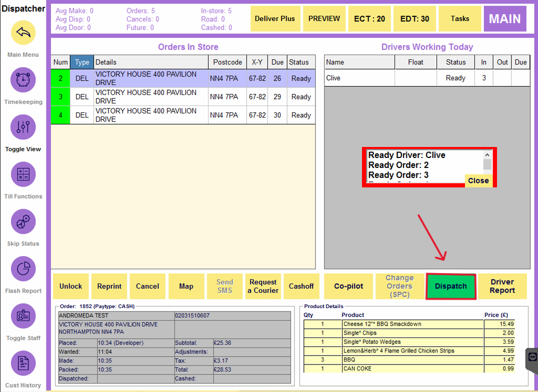This screenshot has width=538, height=392.
Task: Click Single Chips product row
Action: tap(409, 333)
